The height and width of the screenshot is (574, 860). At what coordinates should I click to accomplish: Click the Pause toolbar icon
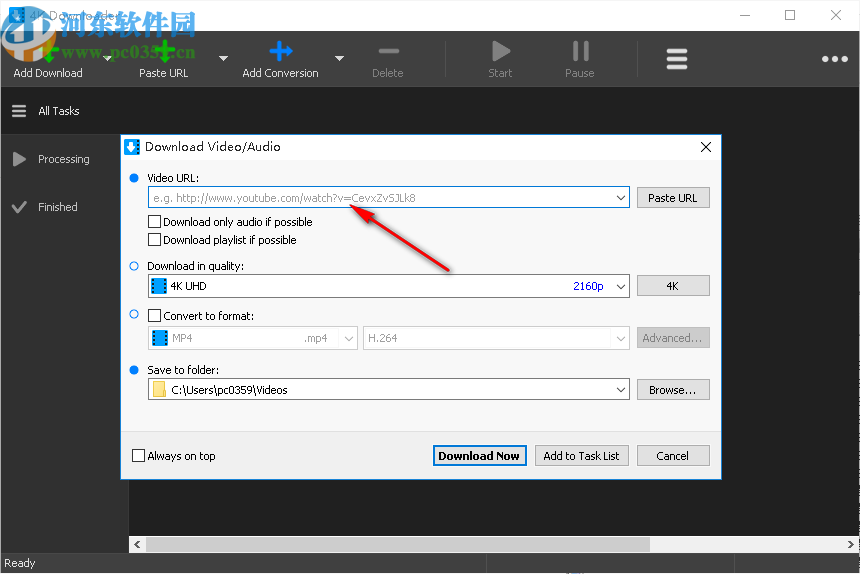tap(580, 51)
